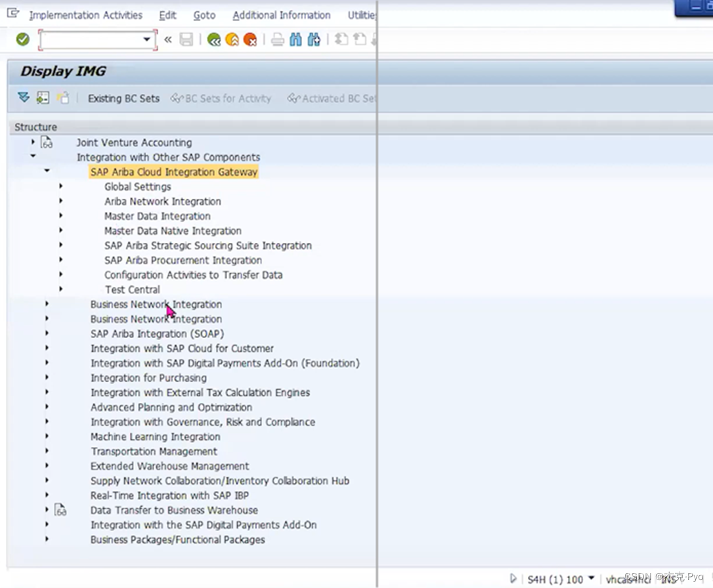Expand Master Data Native Integration node
Viewport: 713px width, 588px height.
(60, 230)
